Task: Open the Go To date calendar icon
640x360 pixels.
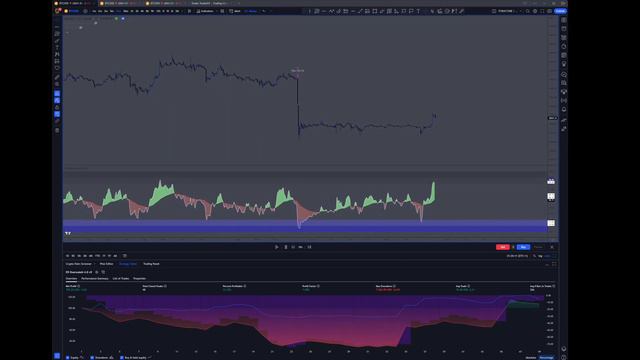Action: click(x=124, y=256)
